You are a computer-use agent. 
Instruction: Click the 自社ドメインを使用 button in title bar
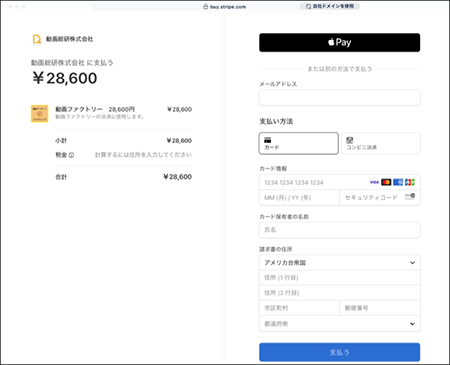pos(330,6)
